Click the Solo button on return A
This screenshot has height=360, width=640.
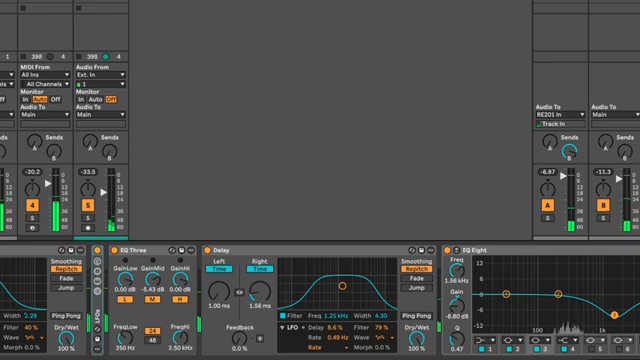[548, 218]
